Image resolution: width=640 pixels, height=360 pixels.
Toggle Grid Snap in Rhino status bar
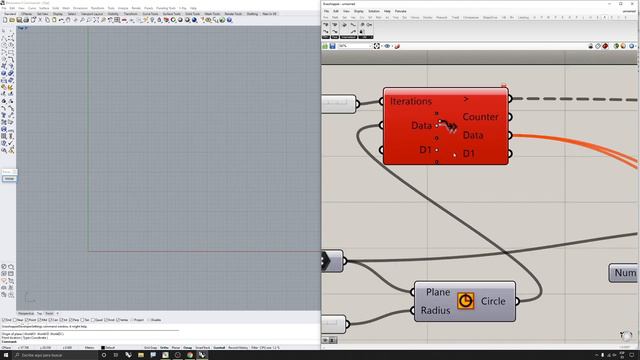pyautogui.click(x=151, y=348)
